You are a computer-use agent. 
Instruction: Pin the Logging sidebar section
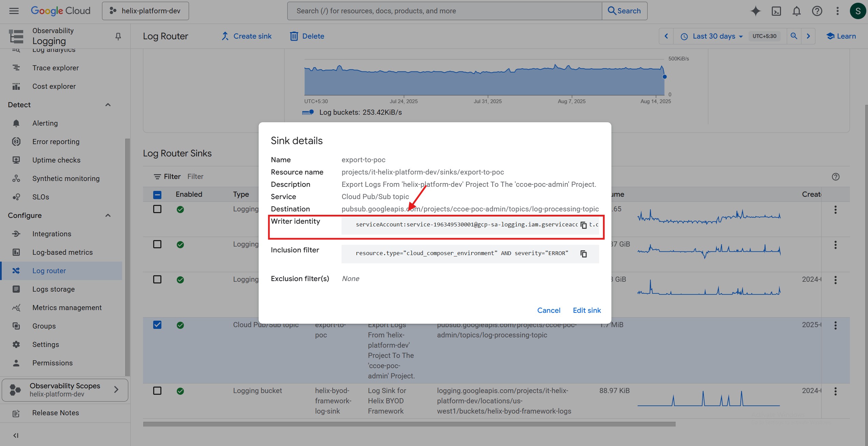pyautogui.click(x=118, y=36)
